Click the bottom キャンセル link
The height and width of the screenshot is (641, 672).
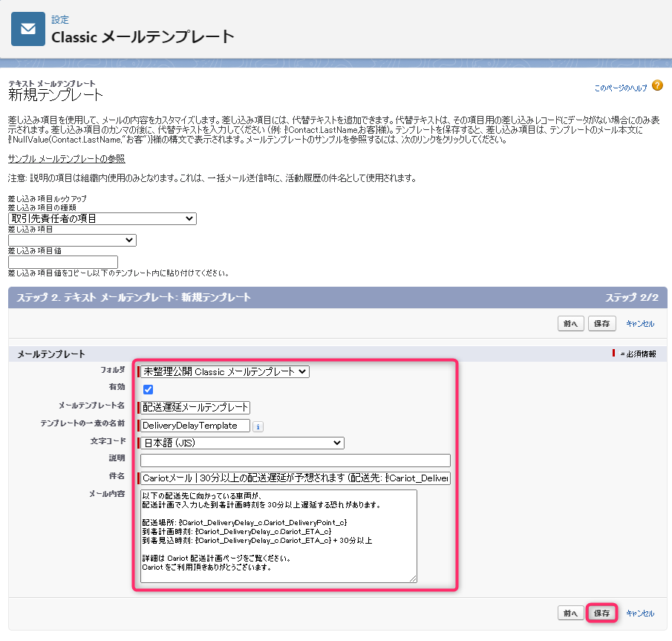coord(640,613)
